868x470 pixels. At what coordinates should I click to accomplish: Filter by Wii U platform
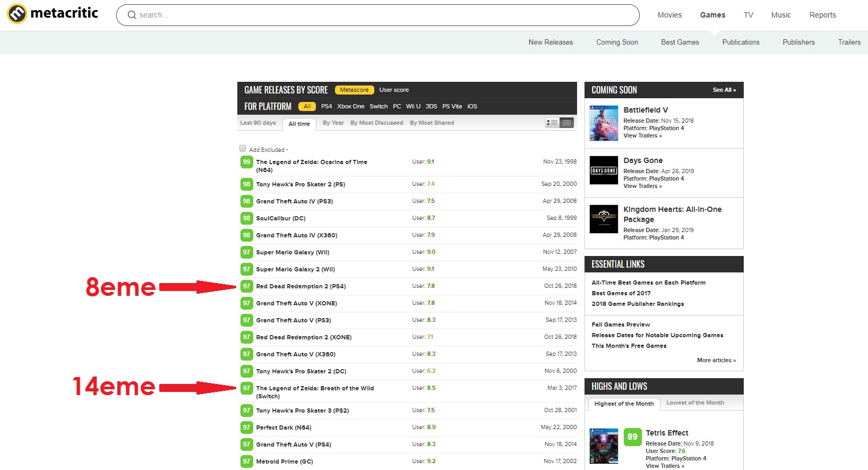tap(413, 107)
